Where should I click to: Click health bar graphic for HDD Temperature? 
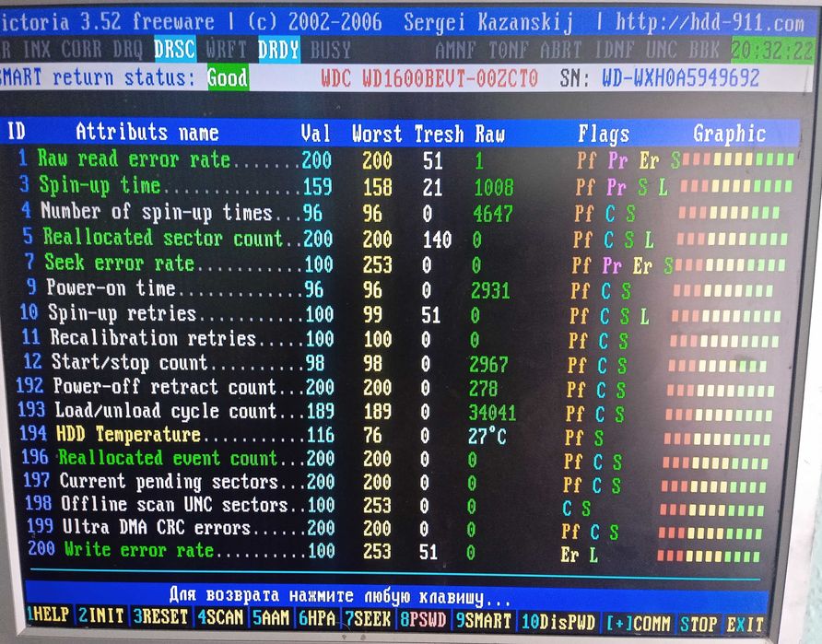click(x=717, y=439)
